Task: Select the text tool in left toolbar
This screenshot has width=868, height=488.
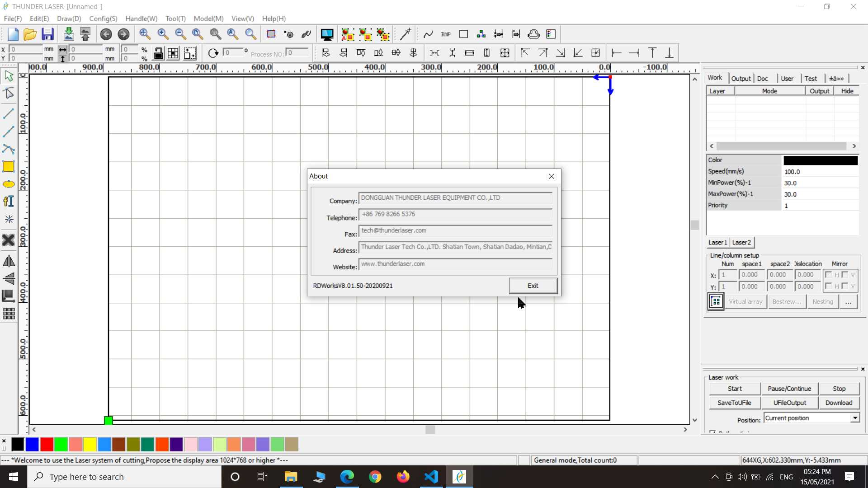Action: point(9,201)
